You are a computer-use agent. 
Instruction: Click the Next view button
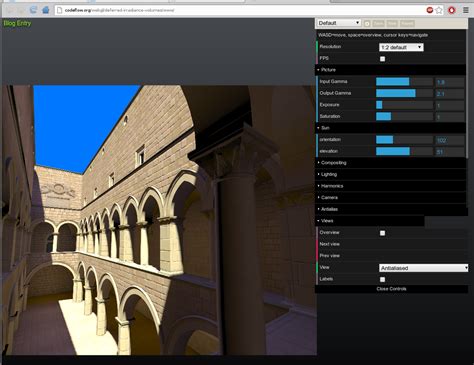tap(392, 244)
